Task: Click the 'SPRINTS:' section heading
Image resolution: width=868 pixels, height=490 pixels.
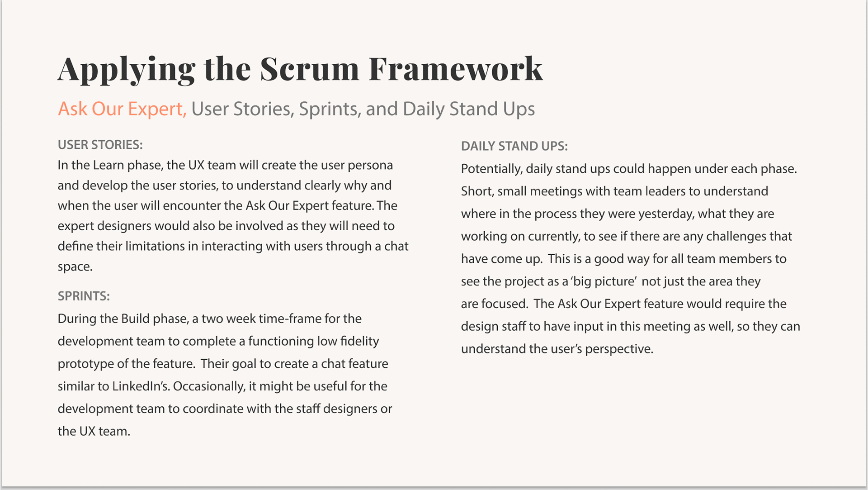Action: [84, 296]
